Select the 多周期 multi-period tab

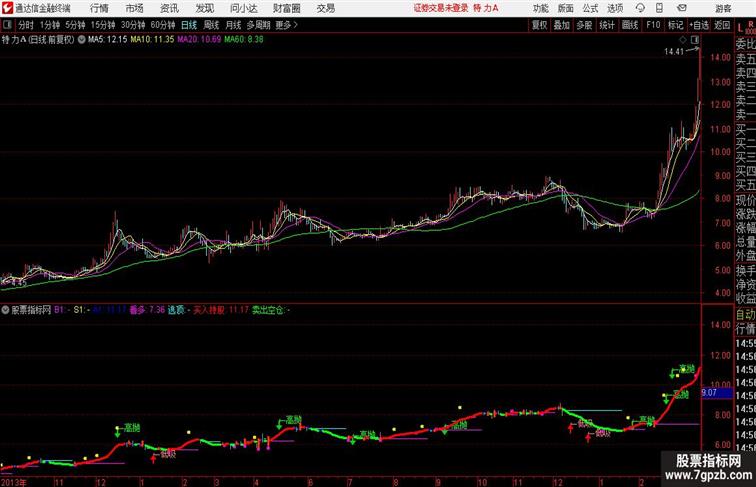coord(259,25)
